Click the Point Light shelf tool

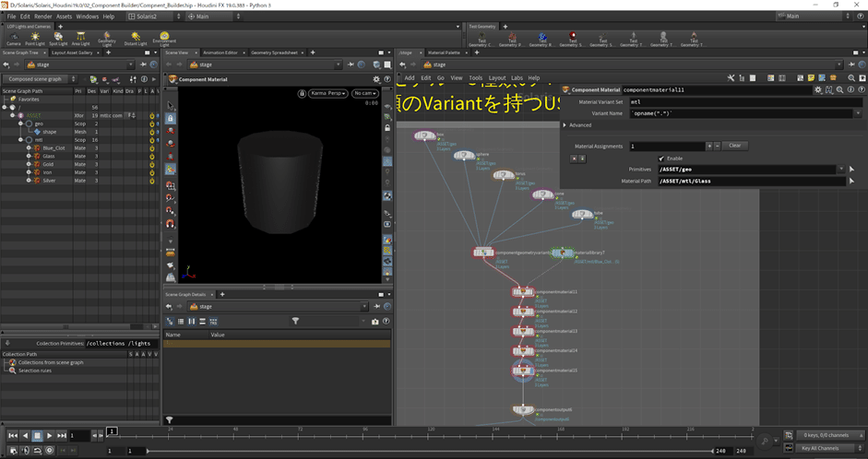(35, 37)
